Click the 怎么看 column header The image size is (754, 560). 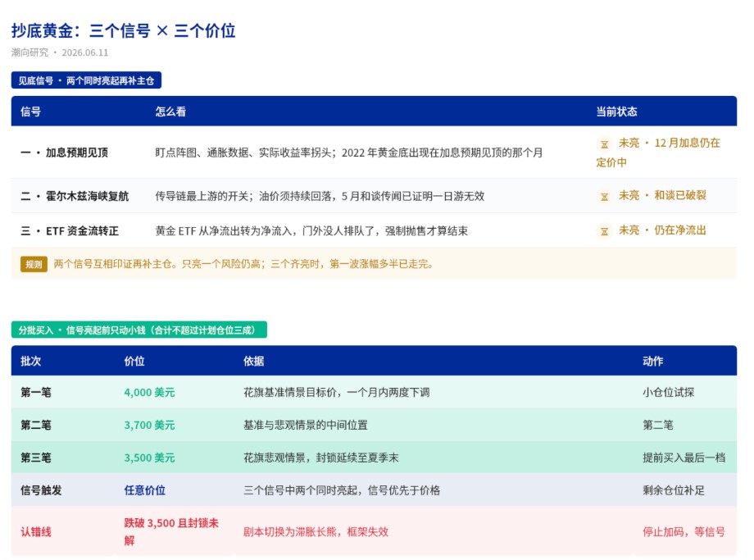pyautogui.click(x=170, y=112)
